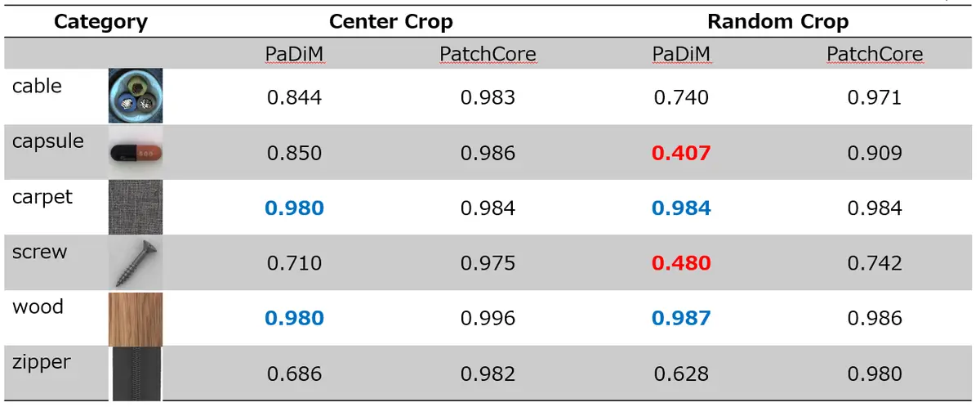Select the 0.742 screw PatchCore value

pos(874,263)
